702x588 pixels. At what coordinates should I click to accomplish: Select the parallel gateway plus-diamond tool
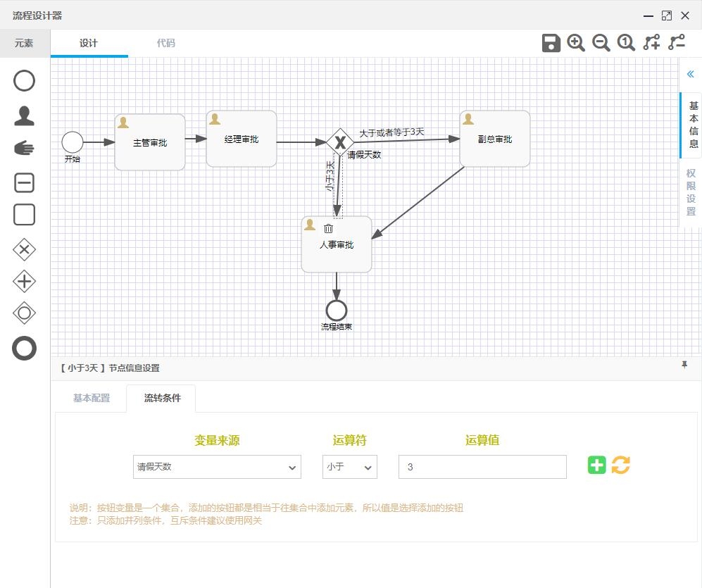point(24,281)
